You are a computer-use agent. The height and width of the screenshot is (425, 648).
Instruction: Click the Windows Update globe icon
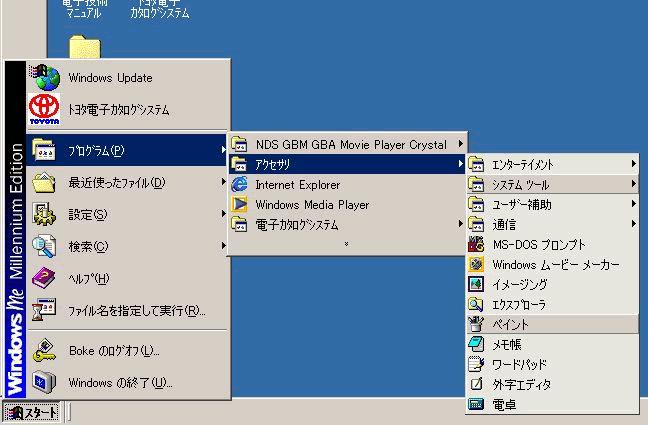45,77
